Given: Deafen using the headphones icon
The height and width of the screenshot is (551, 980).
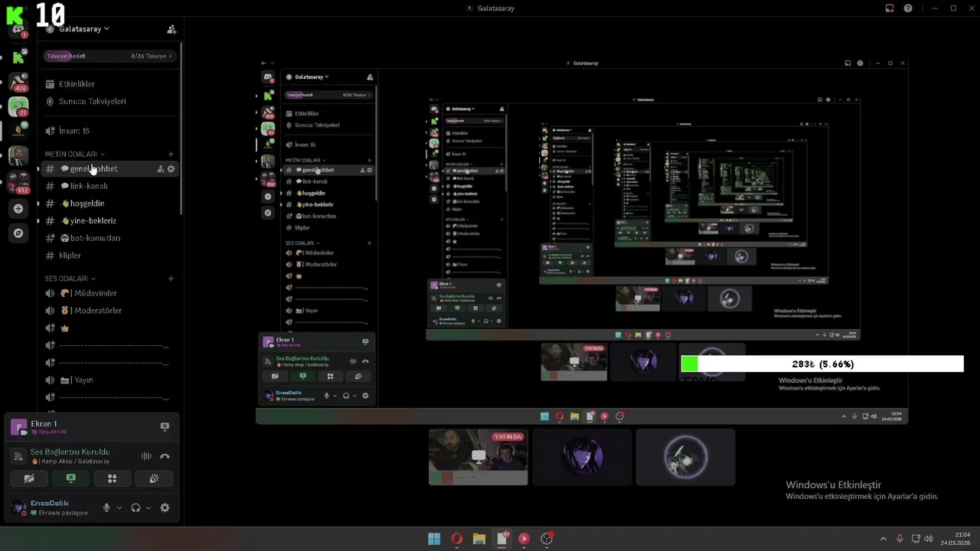Looking at the screenshot, I should [136, 507].
